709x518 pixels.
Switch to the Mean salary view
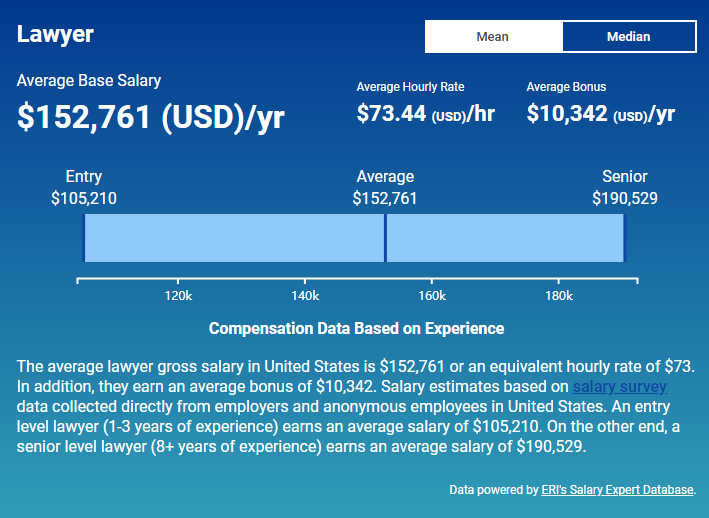(493, 37)
